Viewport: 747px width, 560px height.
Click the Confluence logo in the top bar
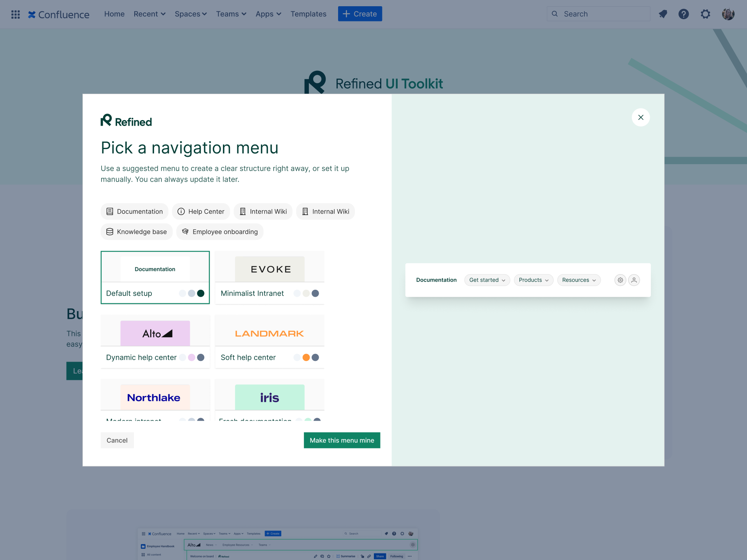[58, 15]
